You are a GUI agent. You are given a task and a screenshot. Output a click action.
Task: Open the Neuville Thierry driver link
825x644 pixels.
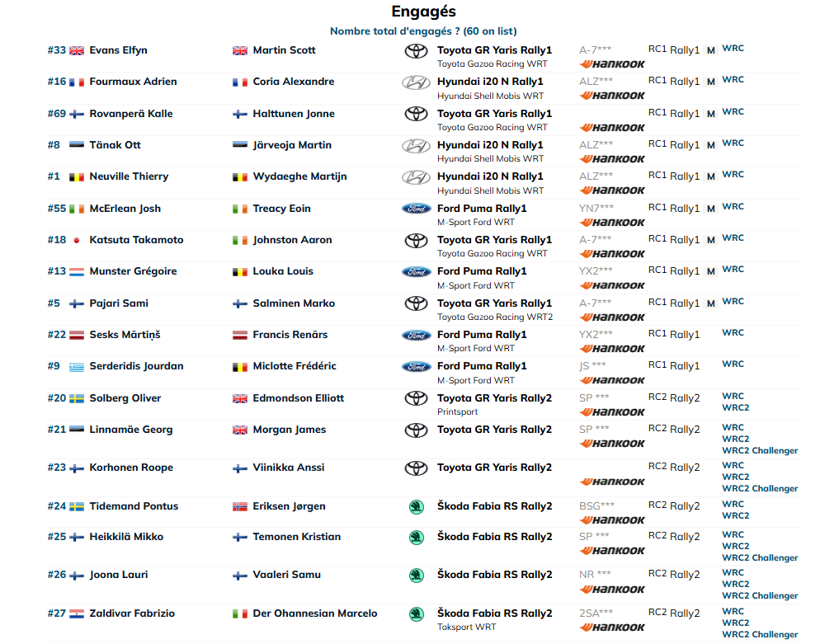pyautogui.click(x=129, y=176)
